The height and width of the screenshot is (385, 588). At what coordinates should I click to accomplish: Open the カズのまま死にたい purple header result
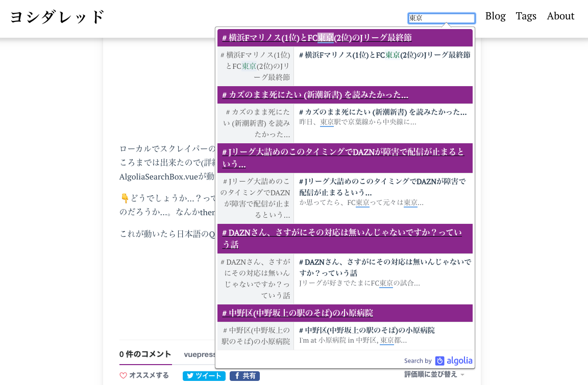coord(345,95)
